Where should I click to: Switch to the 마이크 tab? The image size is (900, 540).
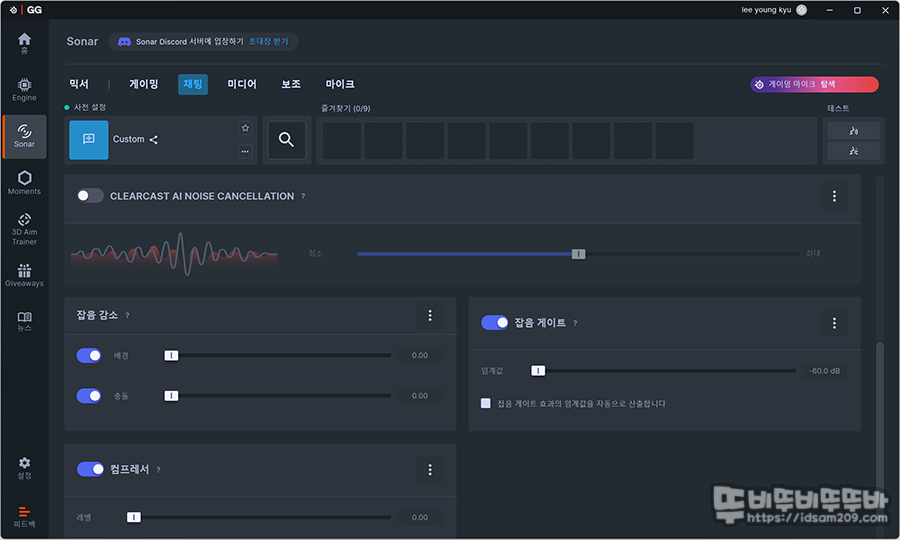(x=340, y=84)
